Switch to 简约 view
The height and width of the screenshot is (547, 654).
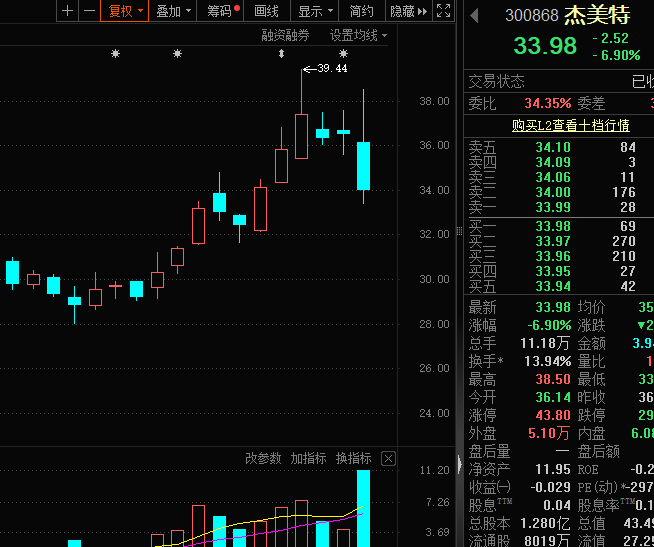361,11
